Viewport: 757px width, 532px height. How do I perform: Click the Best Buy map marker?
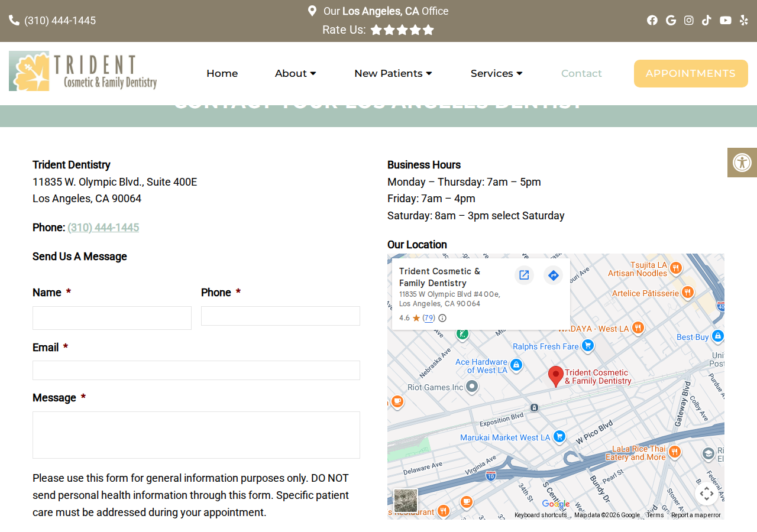(x=717, y=336)
